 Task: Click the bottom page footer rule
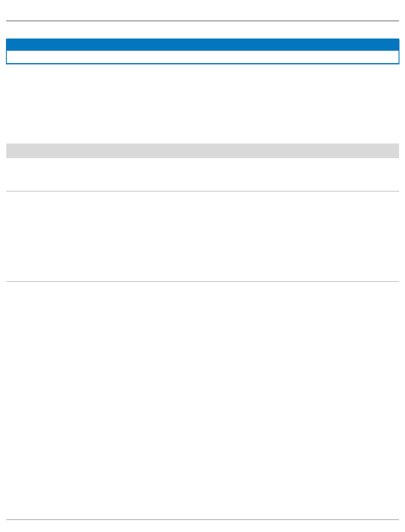pyautogui.click(x=202, y=520)
